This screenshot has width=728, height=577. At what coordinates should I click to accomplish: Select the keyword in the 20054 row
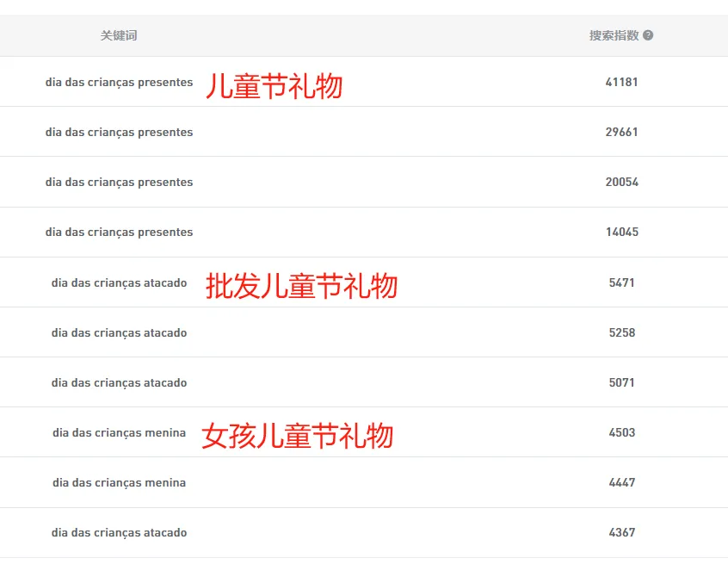point(119,182)
